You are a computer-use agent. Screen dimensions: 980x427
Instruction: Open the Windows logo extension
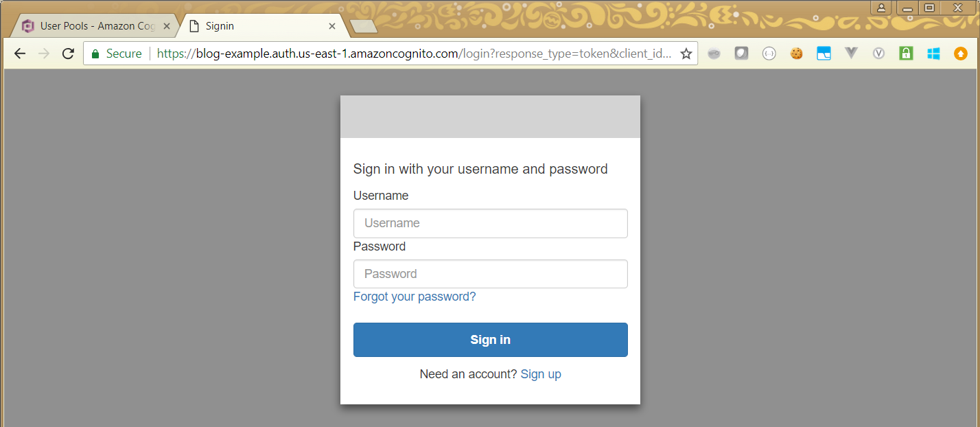coord(933,54)
